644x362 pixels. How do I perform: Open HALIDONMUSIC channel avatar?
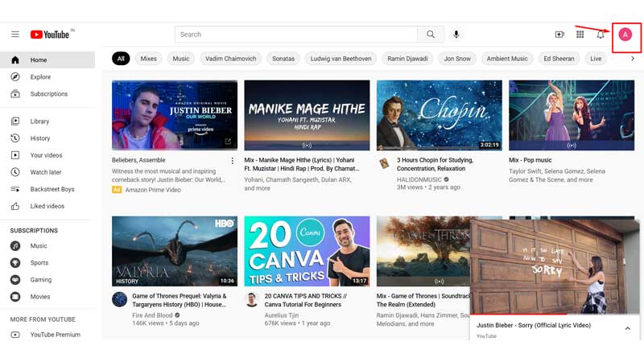coord(384,163)
